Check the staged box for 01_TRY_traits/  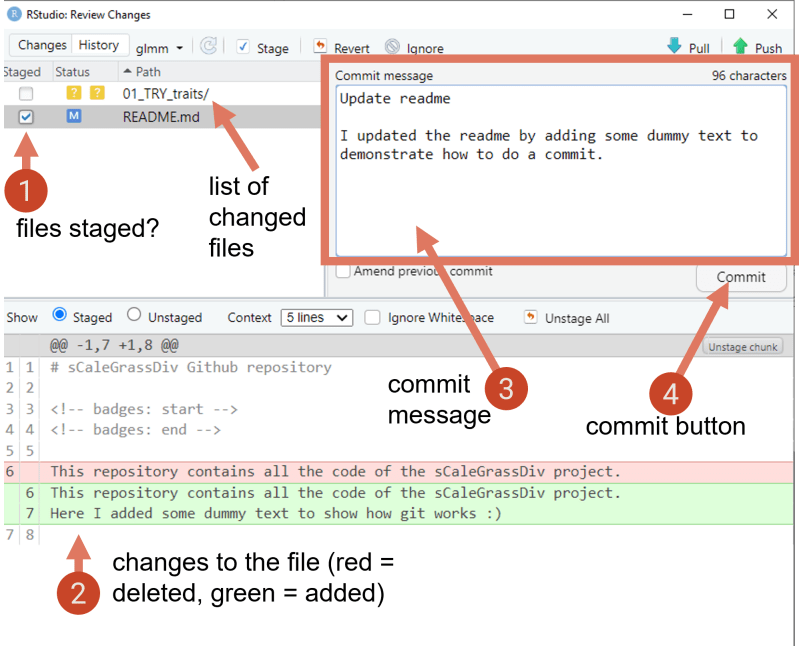coord(26,94)
